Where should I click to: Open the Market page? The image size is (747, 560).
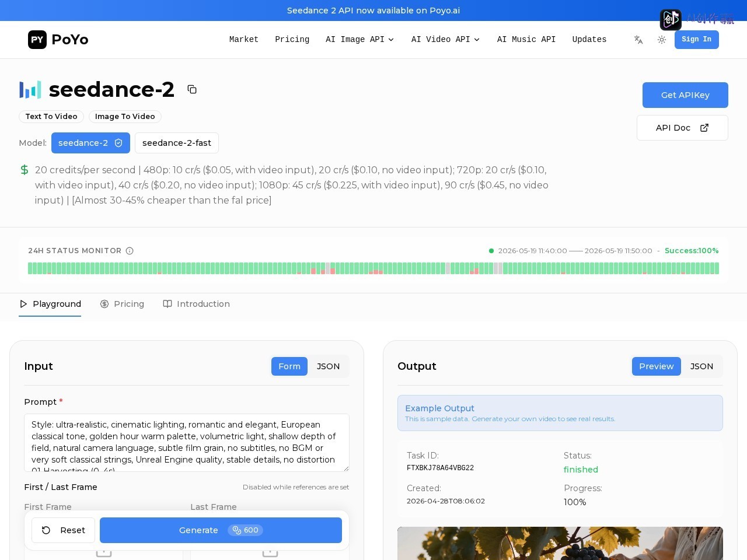coord(244,40)
